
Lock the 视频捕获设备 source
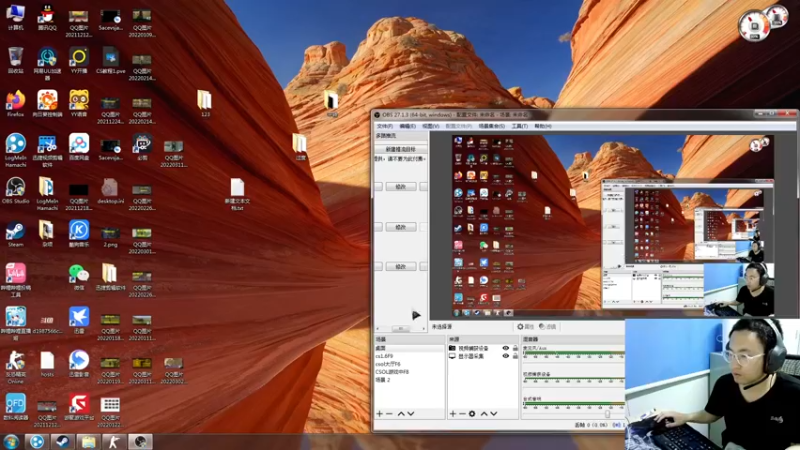click(515, 348)
